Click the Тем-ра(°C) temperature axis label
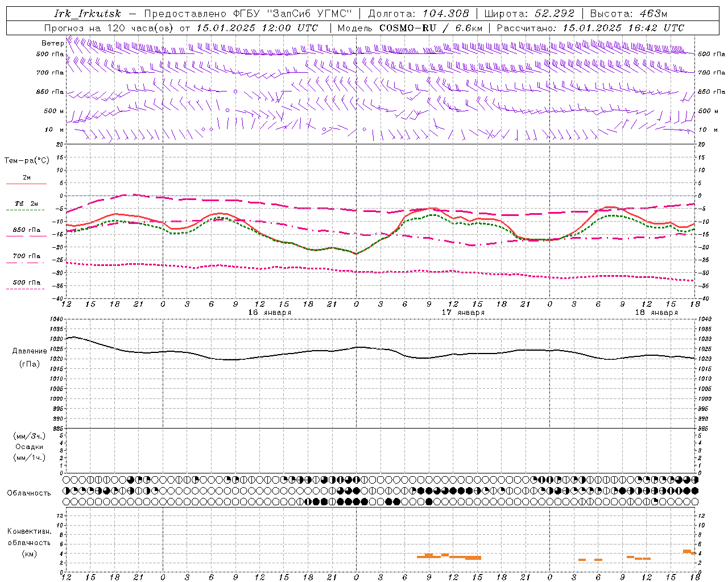Screen dimensions: 728x582 coord(27,161)
